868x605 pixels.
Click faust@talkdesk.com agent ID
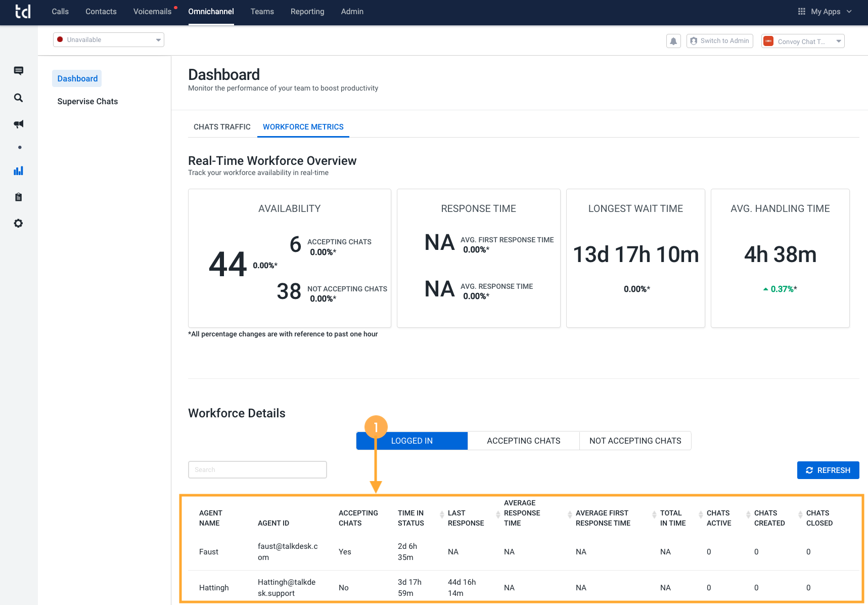tap(288, 552)
